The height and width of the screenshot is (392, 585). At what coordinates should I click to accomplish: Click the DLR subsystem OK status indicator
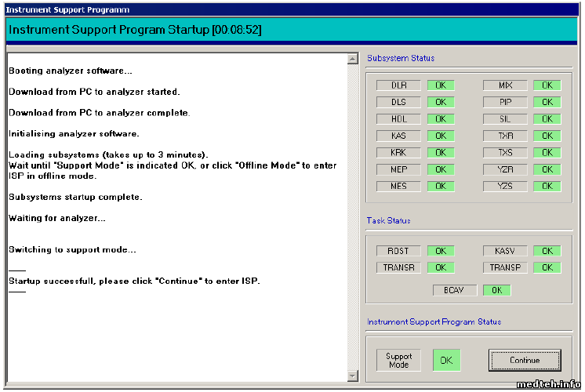(x=440, y=85)
